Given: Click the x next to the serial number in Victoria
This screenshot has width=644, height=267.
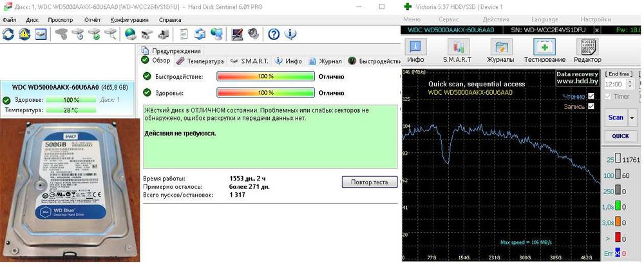Looking at the screenshot, I should (597, 30).
